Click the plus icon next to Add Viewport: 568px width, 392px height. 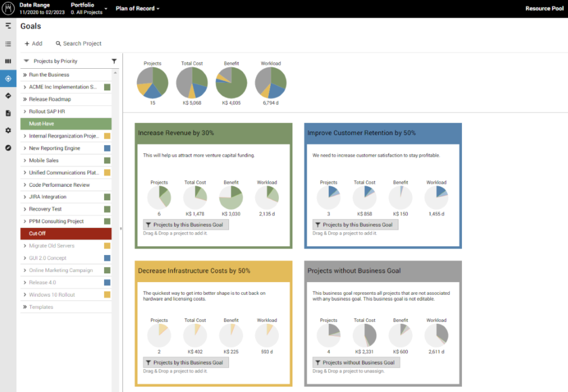coord(27,44)
